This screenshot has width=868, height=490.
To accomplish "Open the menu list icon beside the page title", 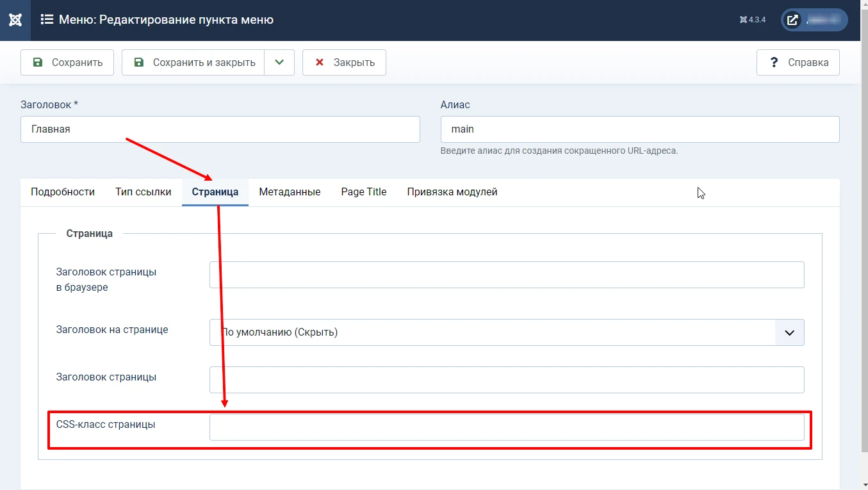I will [47, 20].
